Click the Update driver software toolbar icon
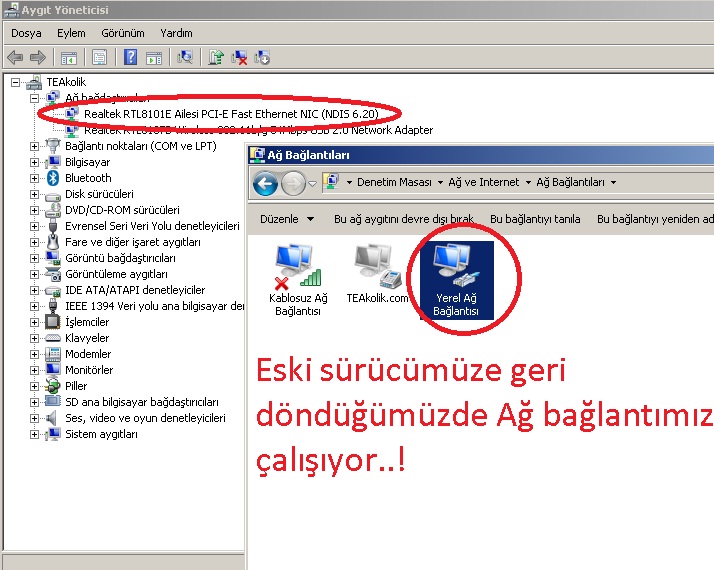This screenshot has width=714, height=570. click(215, 57)
